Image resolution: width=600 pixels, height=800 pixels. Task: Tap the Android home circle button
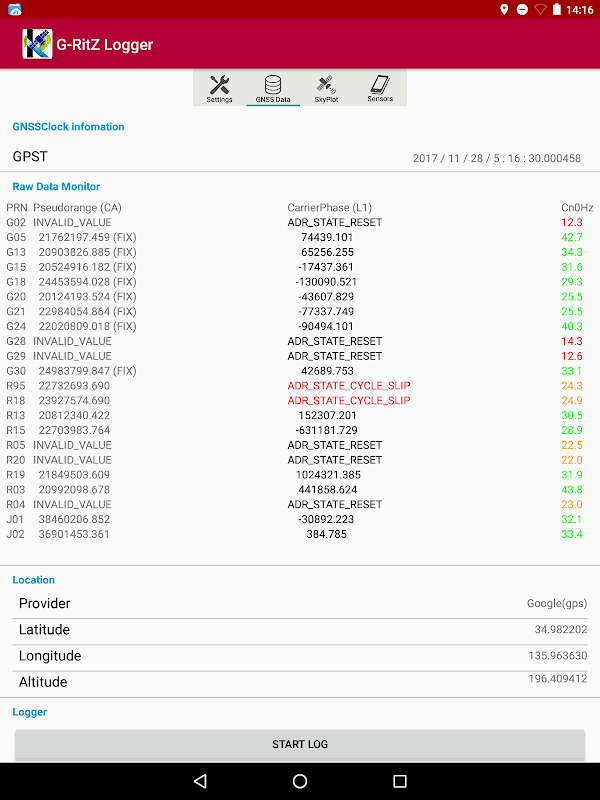pyautogui.click(x=300, y=781)
